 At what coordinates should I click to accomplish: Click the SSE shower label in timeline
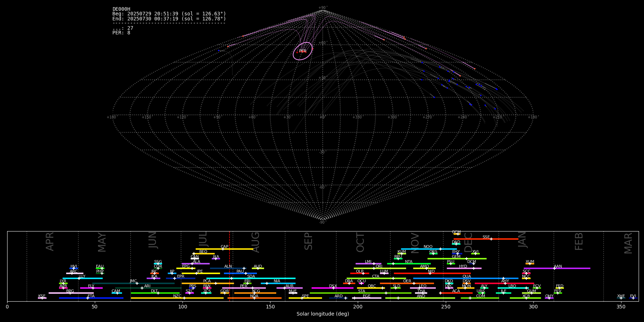point(486,237)
